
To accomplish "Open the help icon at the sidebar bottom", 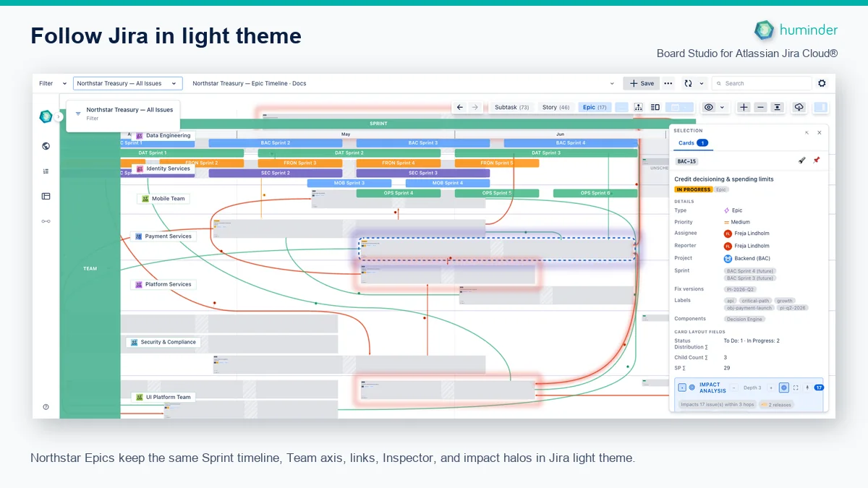I will click(x=46, y=407).
